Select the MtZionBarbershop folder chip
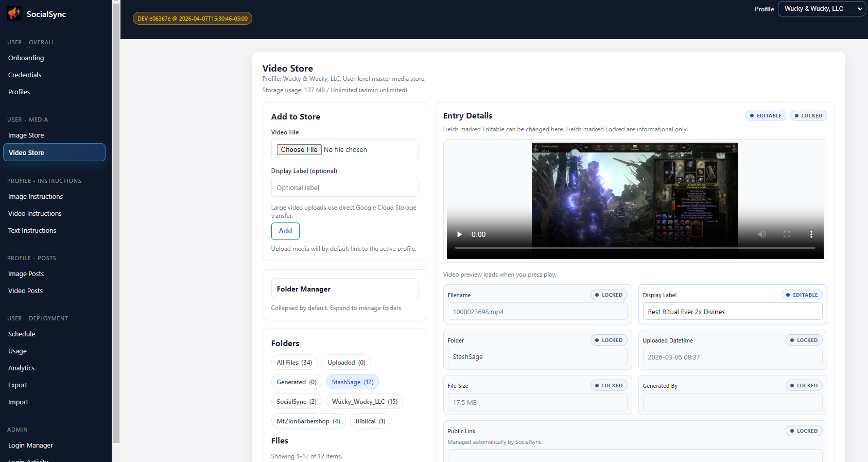 pos(308,421)
